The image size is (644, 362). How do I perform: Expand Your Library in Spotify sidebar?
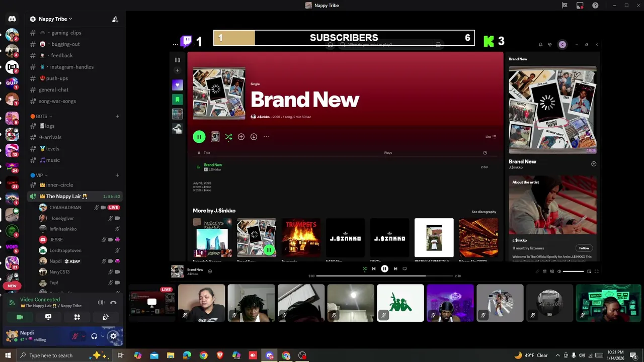coord(177,60)
